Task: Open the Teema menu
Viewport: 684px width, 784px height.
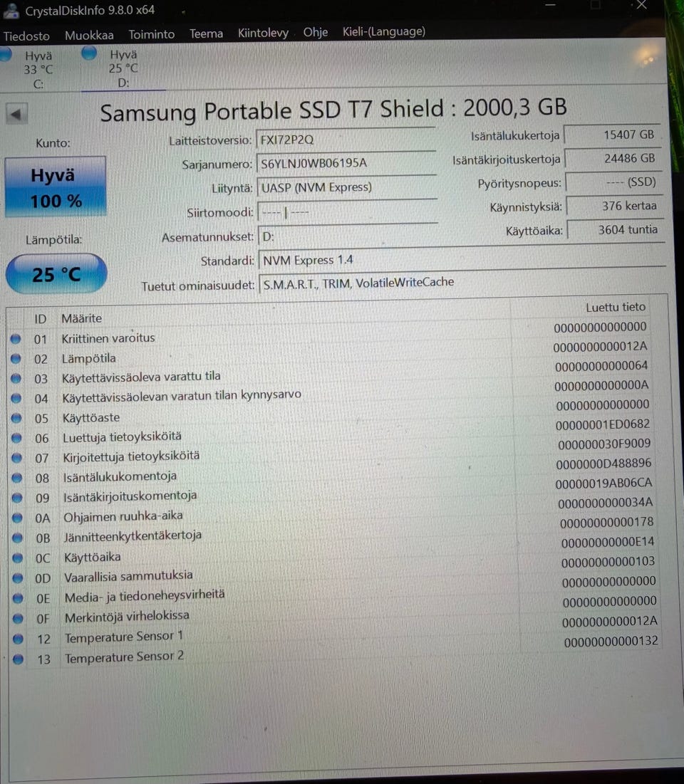Action: point(206,33)
